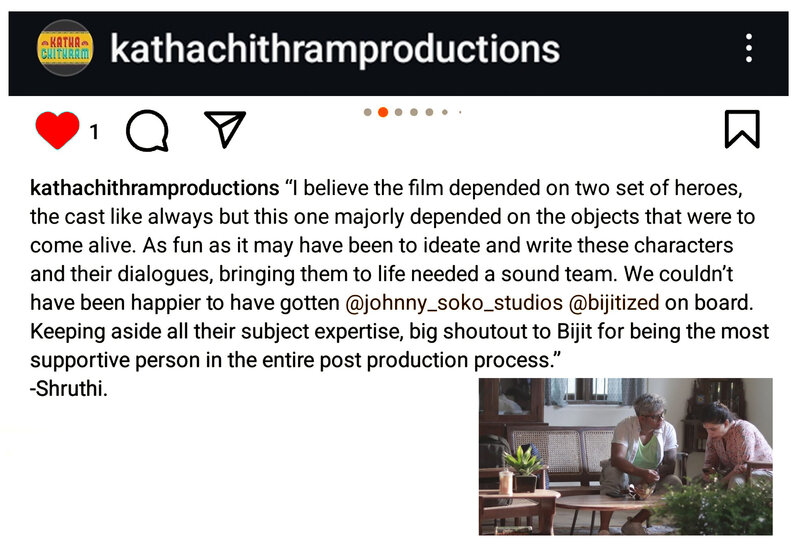This screenshot has width=800, height=553.
Task: Open Katha Chithram profile picture
Action: 65,48
